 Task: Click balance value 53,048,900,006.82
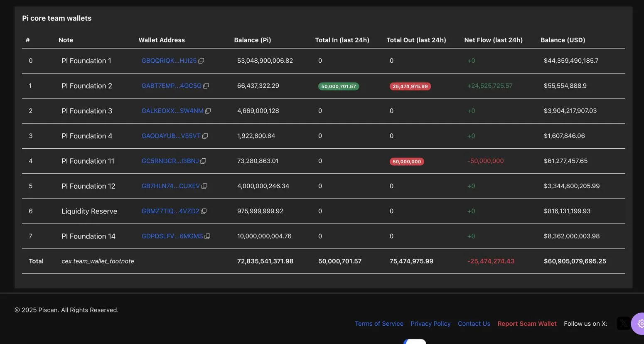[x=265, y=61]
